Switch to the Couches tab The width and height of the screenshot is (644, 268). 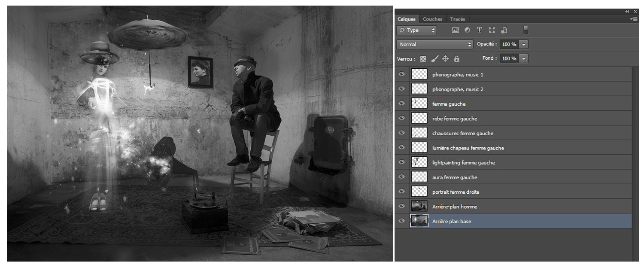(x=432, y=19)
